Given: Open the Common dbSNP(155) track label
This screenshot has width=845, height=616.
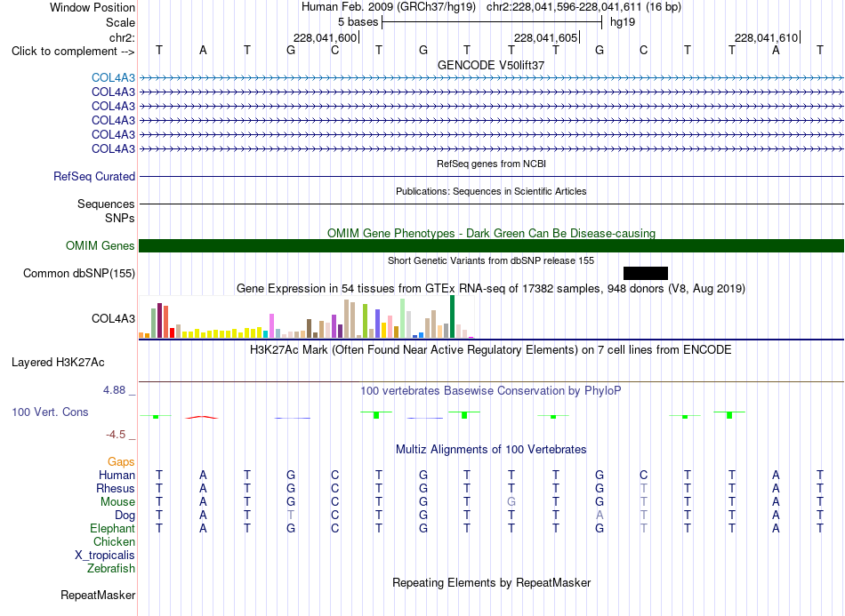Looking at the screenshot, I should pyautogui.click(x=79, y=274).
